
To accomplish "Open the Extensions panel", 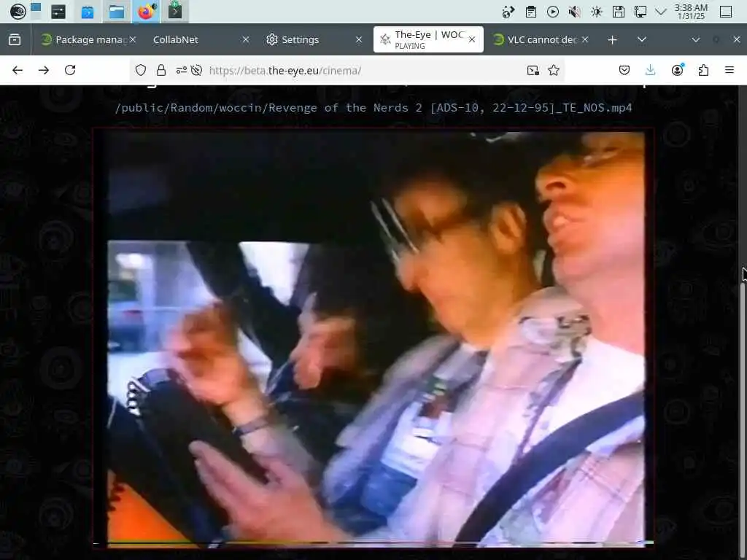I will point(703,71).
